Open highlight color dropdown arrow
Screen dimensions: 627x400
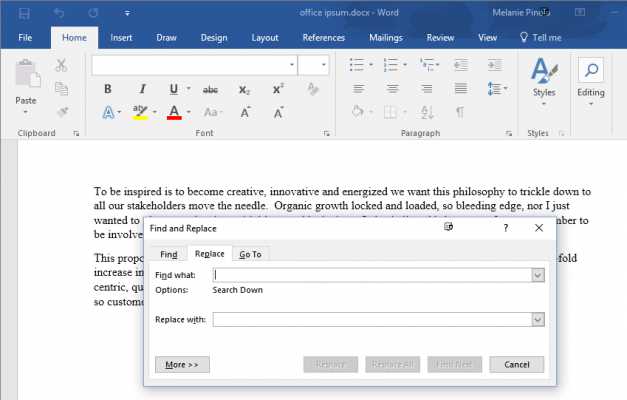tap(155, 112)
